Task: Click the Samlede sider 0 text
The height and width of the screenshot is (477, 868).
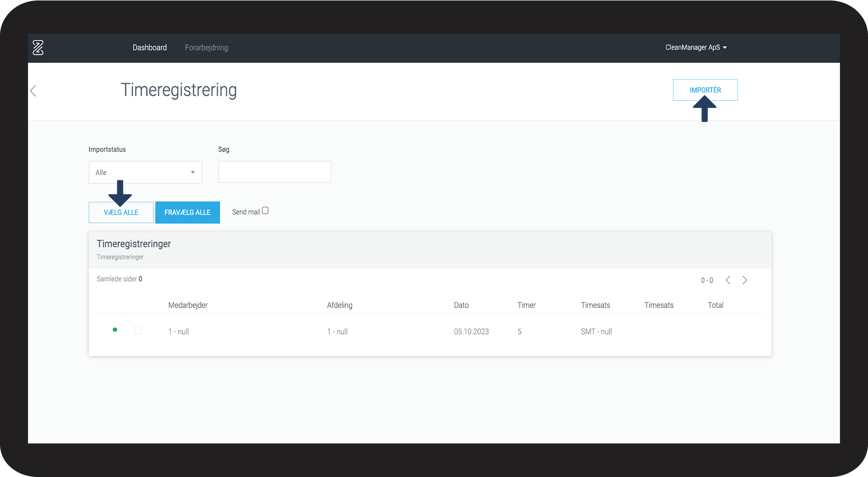Action: (119, 279)
